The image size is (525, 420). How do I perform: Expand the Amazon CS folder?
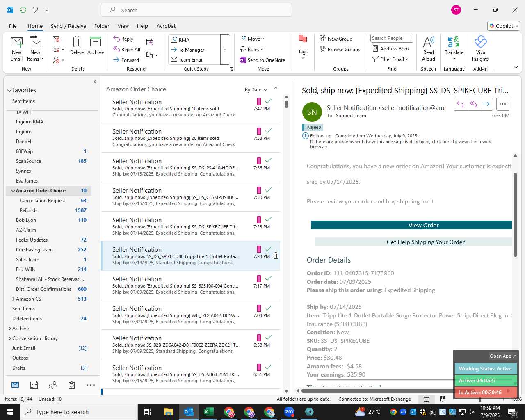(14, 299)
